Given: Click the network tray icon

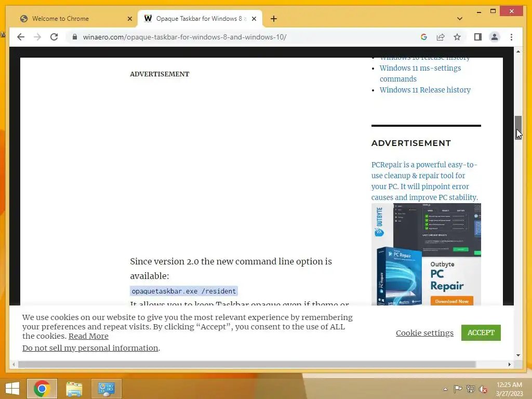Looking at the screenshot, I should coord(470,389).
